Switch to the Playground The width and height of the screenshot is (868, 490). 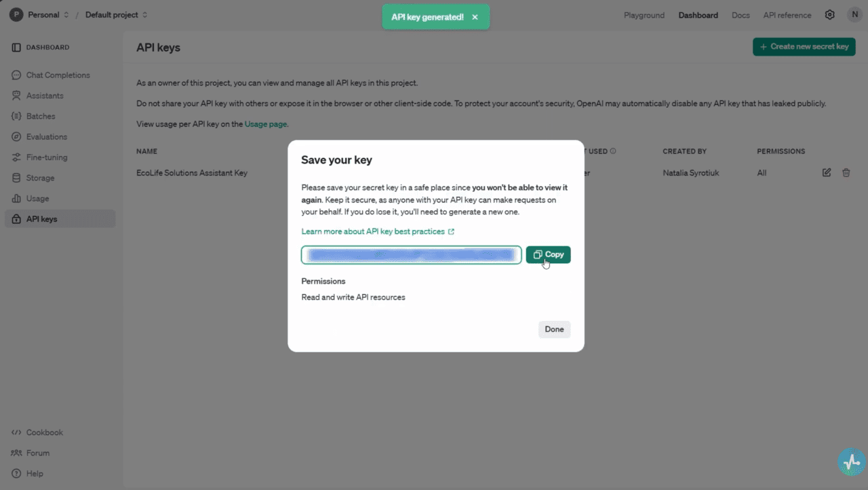pyautogui.click(x=644, y=14)
